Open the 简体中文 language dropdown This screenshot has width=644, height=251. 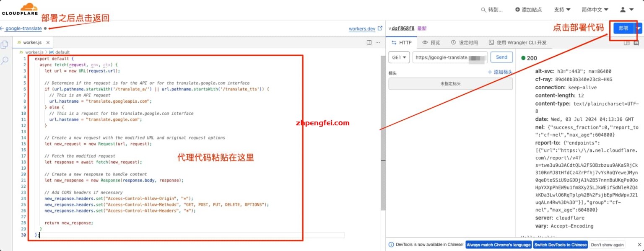tap(595, 9)
